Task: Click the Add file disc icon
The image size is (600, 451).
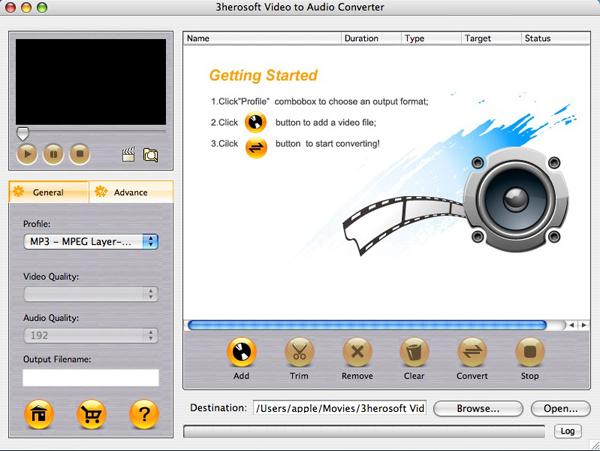Action: pos(241,352)
